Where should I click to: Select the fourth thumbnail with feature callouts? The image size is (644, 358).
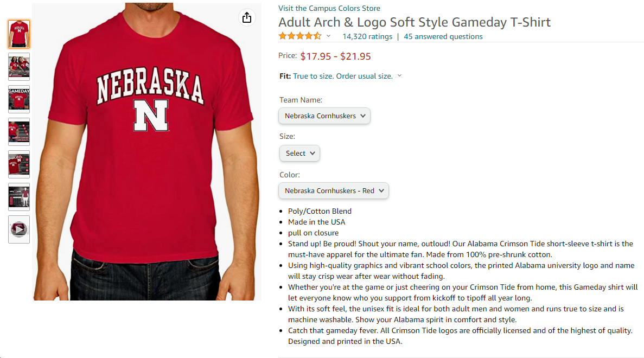point(19,132)
